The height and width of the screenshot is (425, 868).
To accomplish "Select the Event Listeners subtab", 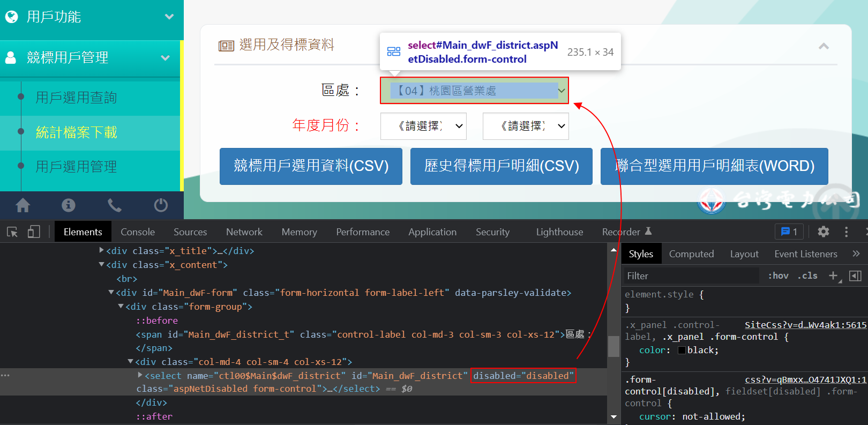I will click(x=806, y=253).
